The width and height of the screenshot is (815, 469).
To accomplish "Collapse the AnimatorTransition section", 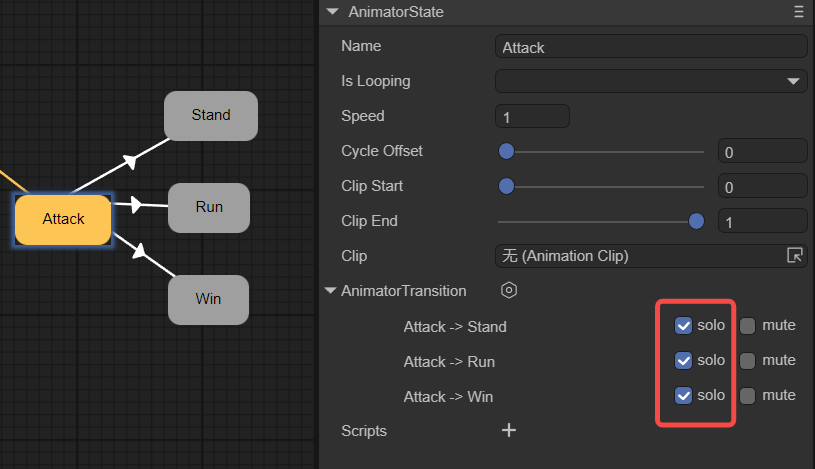I will (331, 291).
